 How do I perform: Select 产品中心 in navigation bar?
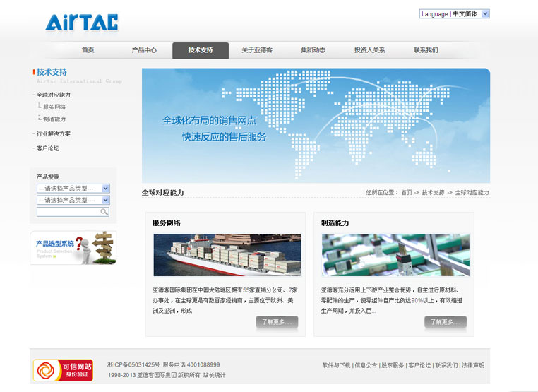pyautogui.click(x=144, y=50)
